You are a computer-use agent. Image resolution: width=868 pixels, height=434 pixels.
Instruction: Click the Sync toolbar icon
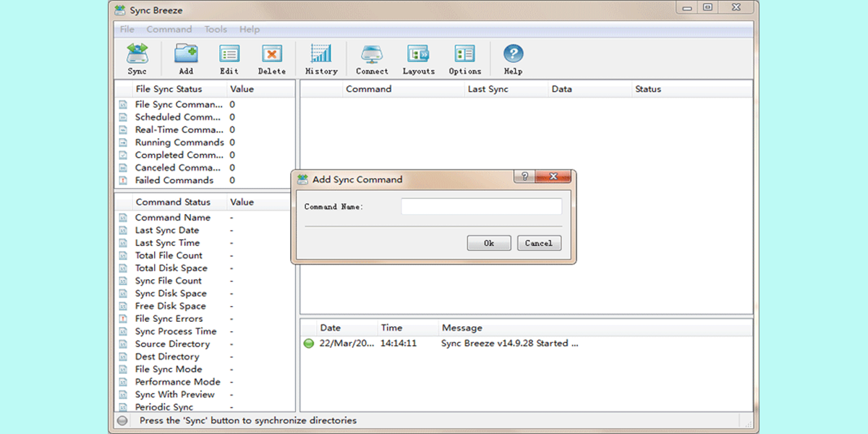tap(137, 54)
